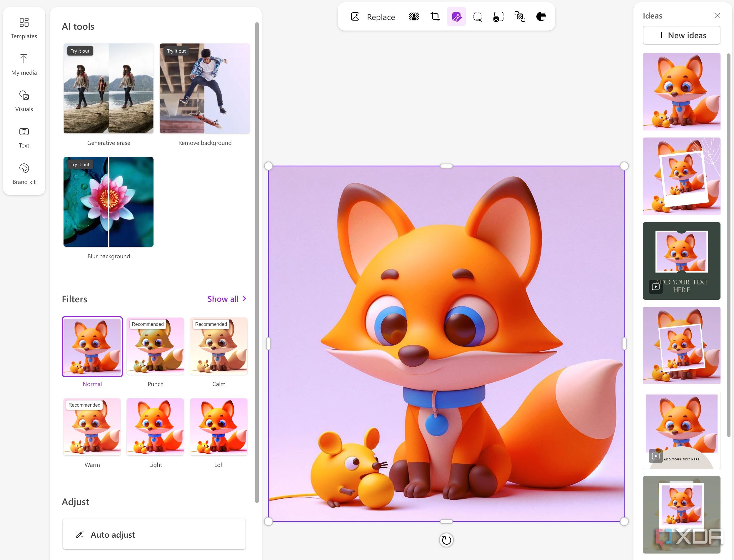Select the Crop tool icon

pyautogui.click(x=435, y=17)
